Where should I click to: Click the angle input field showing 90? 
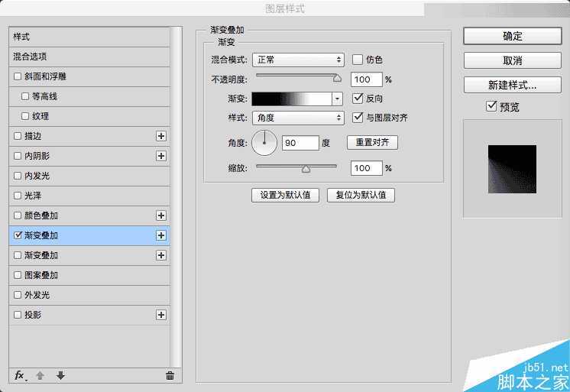tap(300, 143)
